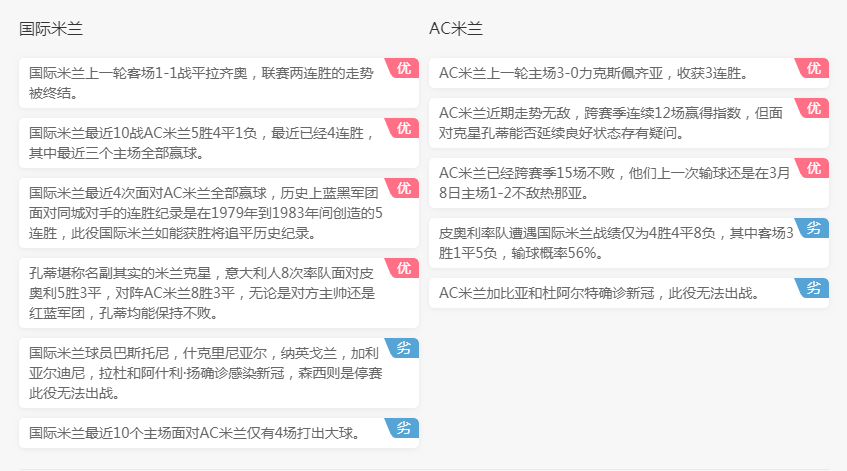The width and height of the screenshot is (847, 471).
Task: Click the 劣 badge on the 加比亚 COVID card
Action: tap(813, 288)
